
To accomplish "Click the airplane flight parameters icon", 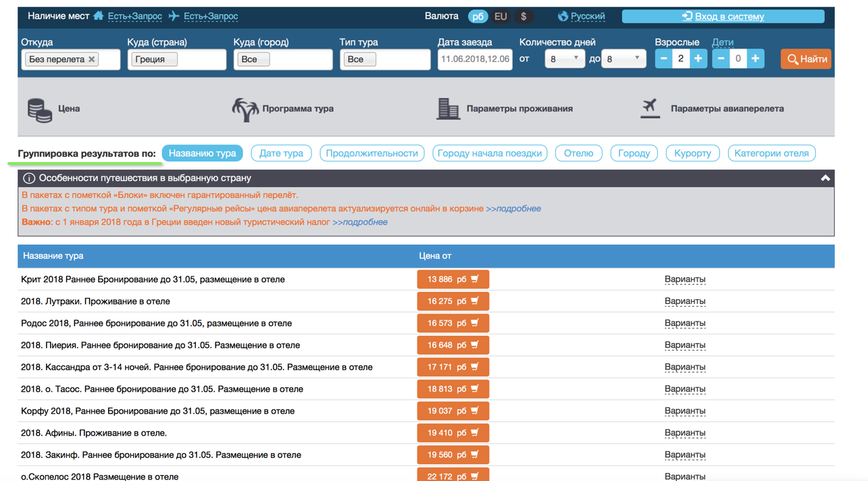I will tap(650, 107).
